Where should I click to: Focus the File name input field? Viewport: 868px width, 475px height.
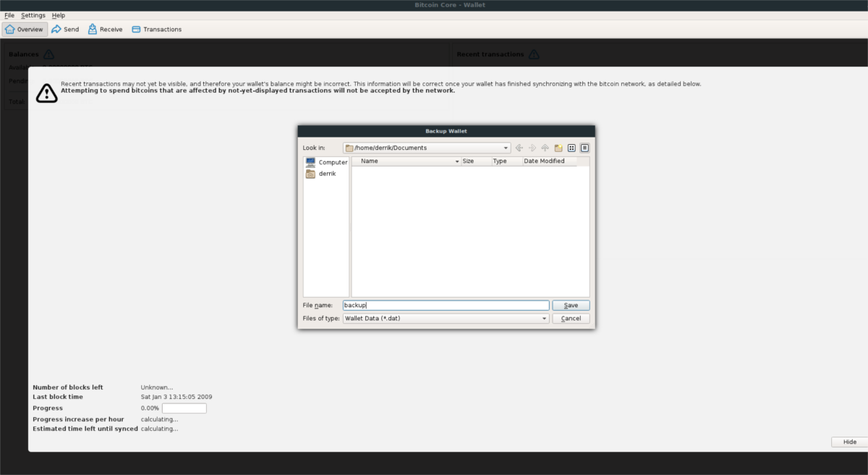click(446, 306)
